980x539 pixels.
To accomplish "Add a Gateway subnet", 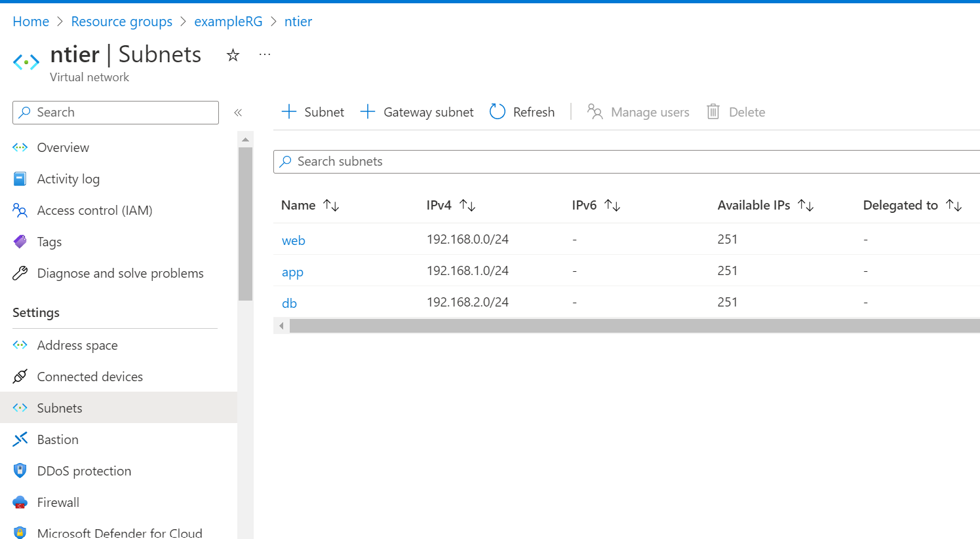I will 417,112.
